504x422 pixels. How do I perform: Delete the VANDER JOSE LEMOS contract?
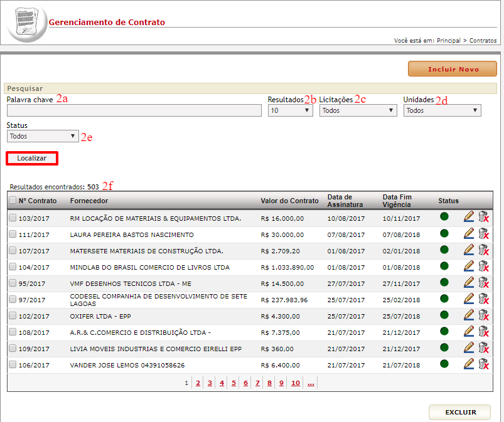pos(483,364)
